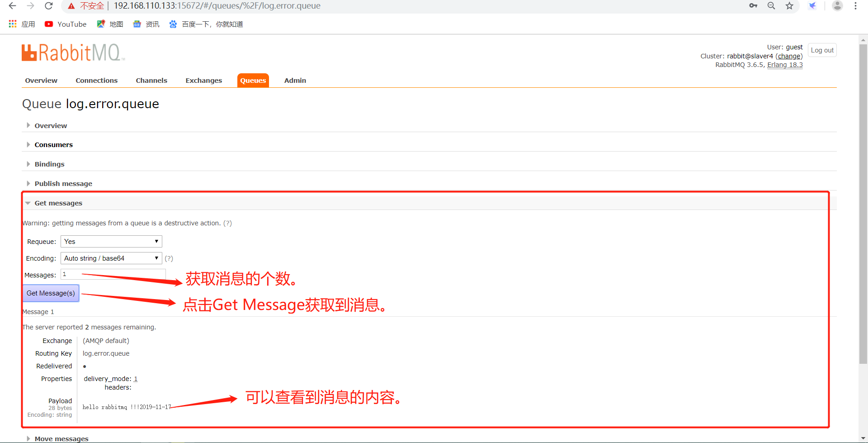Switch to the Overview tab
Viewport: 868px width, 443px height.
[41, 81]
